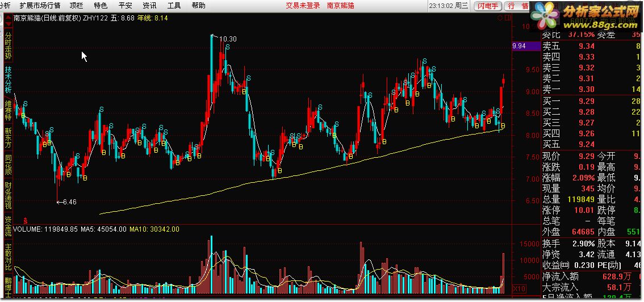The width and height of the screenshot is (644, 302).
Task: Click the 卖五 9.34 order row
Action: tap(592, 47)
